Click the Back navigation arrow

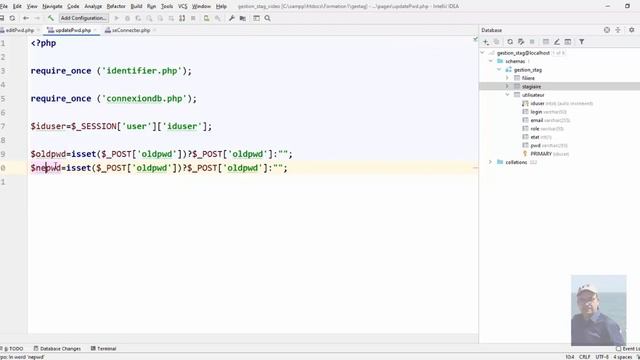click(x=26, y=18)
